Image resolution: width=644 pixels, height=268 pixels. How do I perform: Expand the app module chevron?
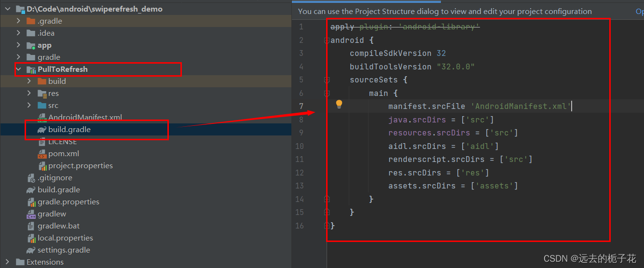(x=18, y=45)
